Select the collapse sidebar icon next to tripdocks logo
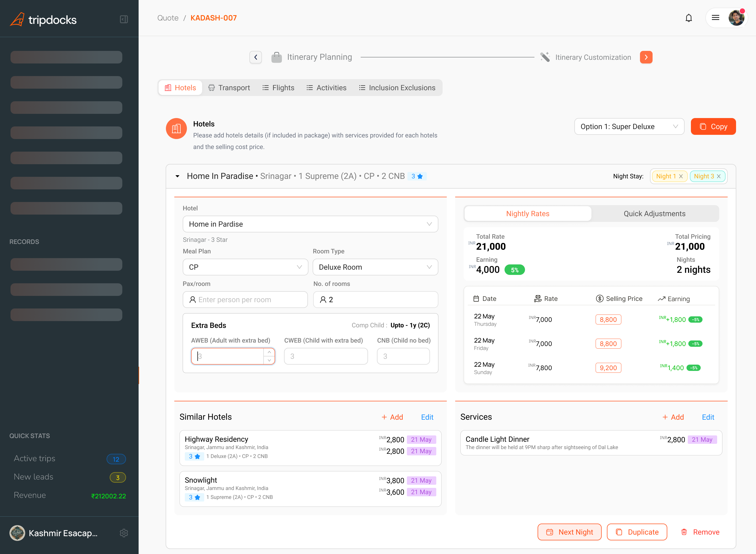Image resolution: width=756 pixels, height=554 pixels. coord(123,19)
